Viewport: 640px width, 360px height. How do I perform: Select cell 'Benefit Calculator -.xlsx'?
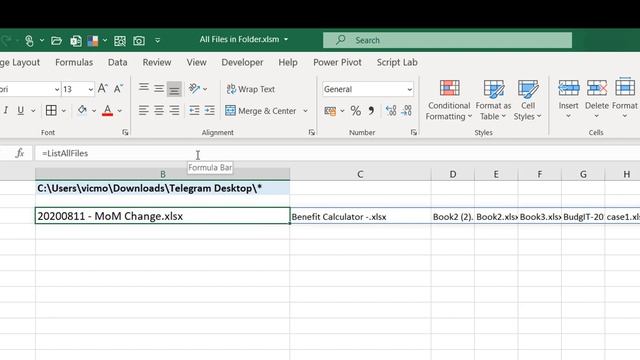(x=360, y=216)
